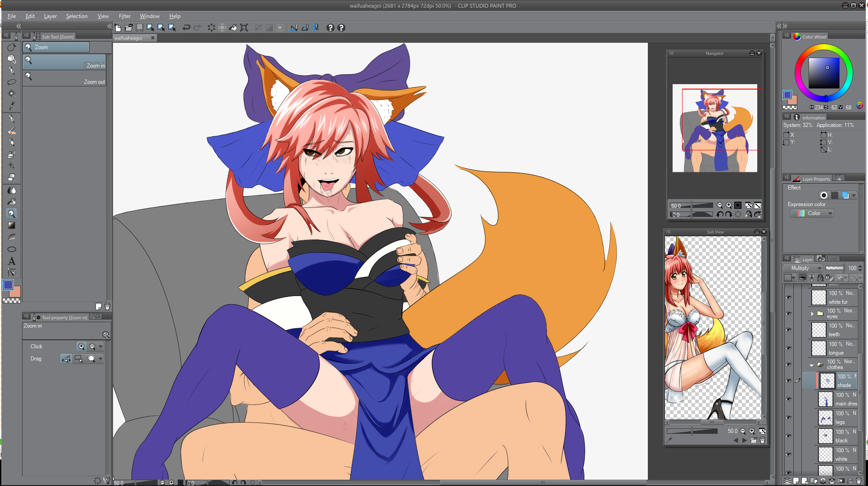Select the Gradient tool
This screenshot has width=868, height=486.
point(12,225)
